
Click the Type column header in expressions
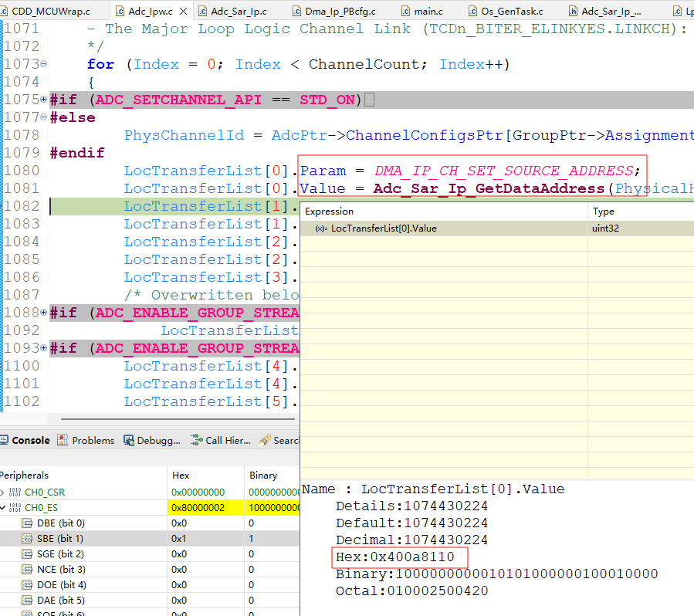641,212
